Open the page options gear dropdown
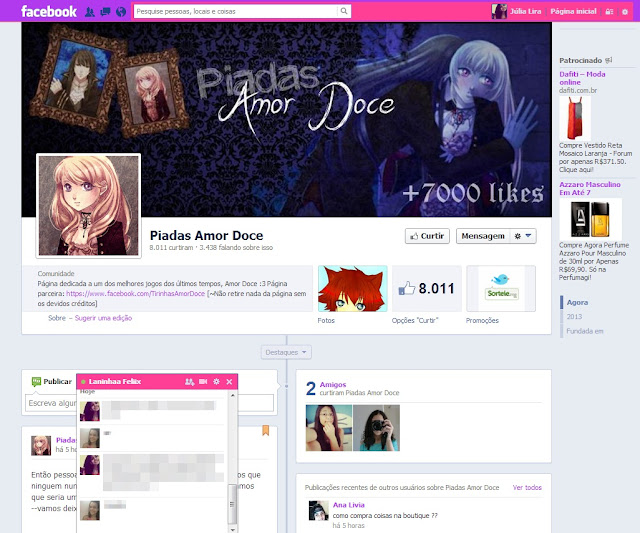The height and width of the screenshot is (533, 640). [522, 236]
